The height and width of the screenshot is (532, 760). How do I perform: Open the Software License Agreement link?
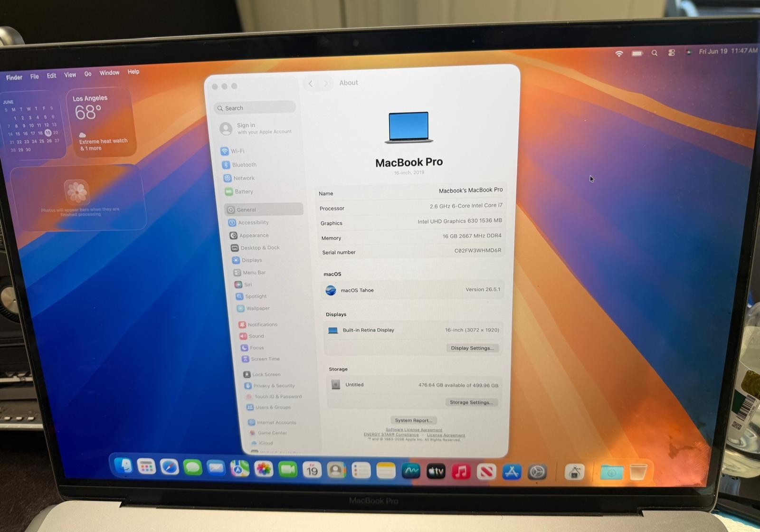(x=414, y=430)
